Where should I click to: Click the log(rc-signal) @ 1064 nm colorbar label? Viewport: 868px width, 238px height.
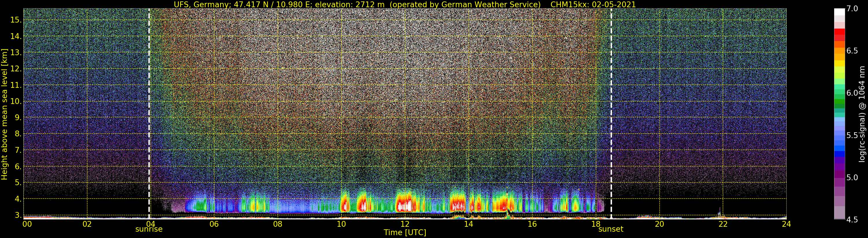click(x=862, y=114)
